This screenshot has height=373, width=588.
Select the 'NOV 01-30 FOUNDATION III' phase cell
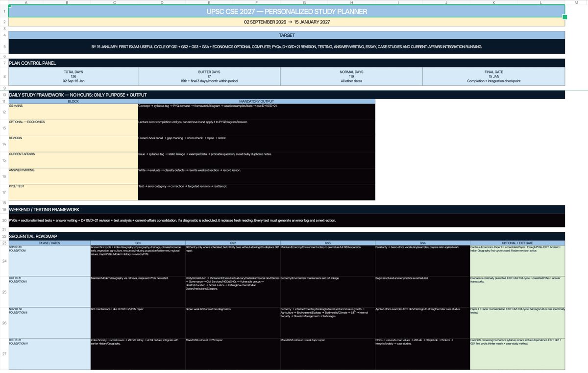point(49,323)
